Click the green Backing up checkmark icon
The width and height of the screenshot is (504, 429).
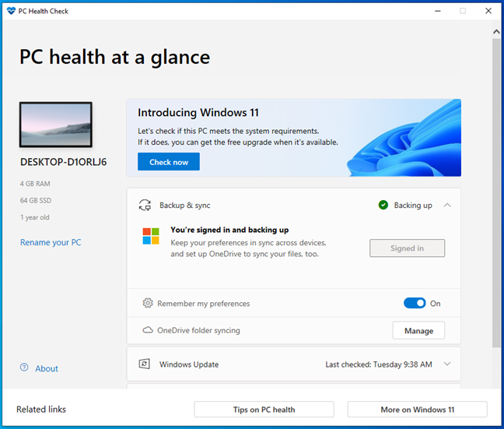(383, 205)
